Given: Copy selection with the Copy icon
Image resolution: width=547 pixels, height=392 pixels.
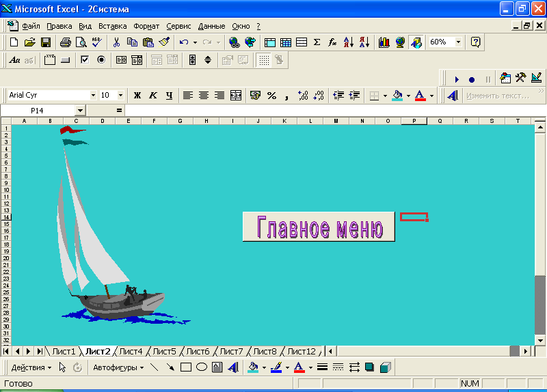Looking at the screenshot, I should coord(132,42).
